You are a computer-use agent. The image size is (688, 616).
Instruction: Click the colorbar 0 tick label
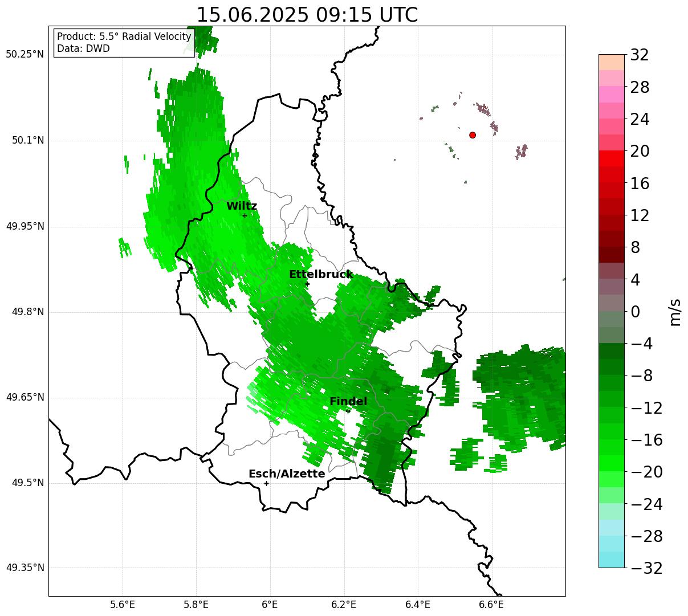[x=635, y=312]
